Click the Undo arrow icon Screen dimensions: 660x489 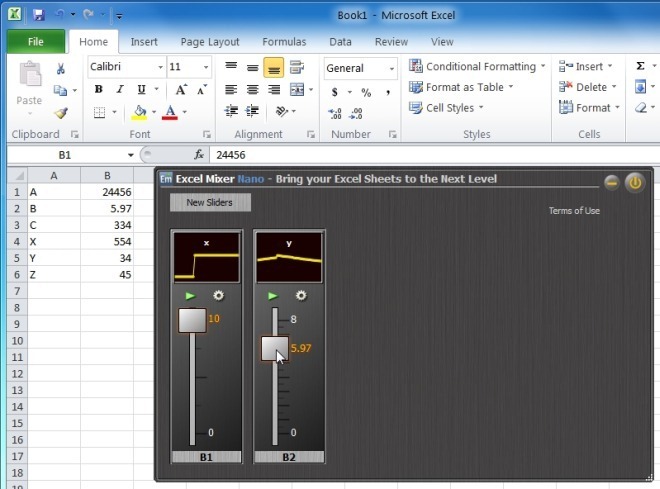pos(60,15)
